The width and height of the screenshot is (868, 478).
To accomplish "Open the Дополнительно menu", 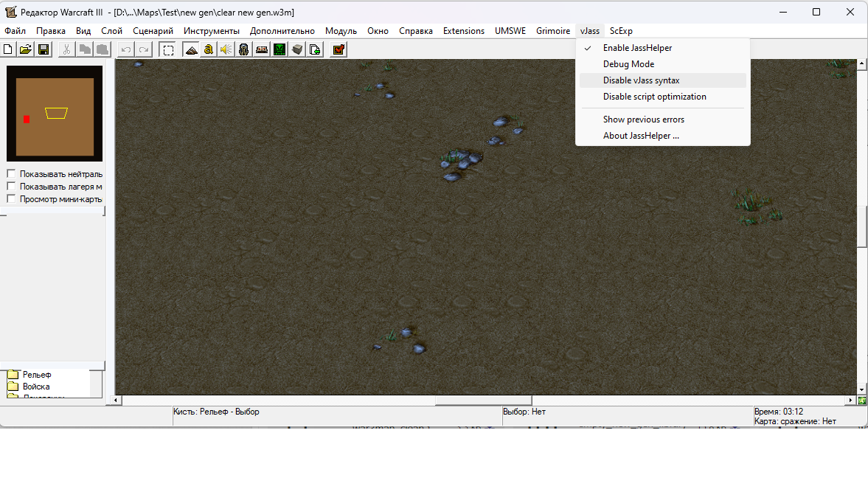I will point(282,31).
